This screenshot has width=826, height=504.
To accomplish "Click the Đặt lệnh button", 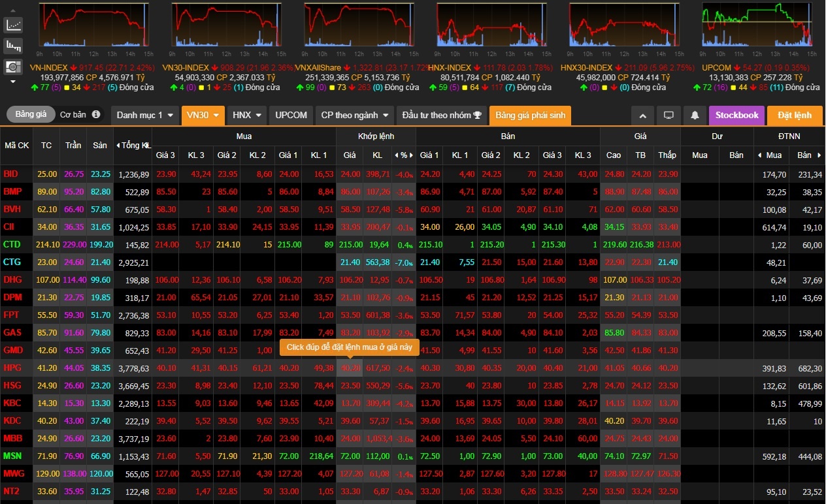I will [x=794, y=116].
